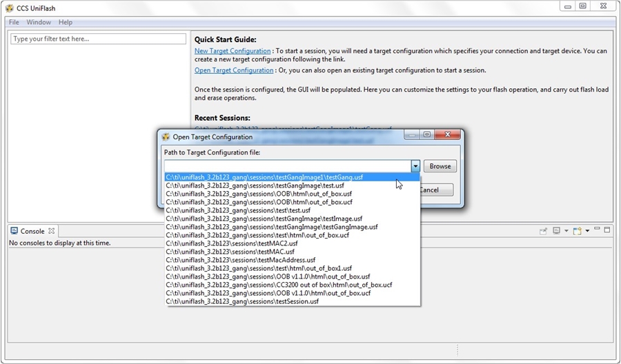
Task: Close the Open Target Configuration dialog
Action: 448,134
